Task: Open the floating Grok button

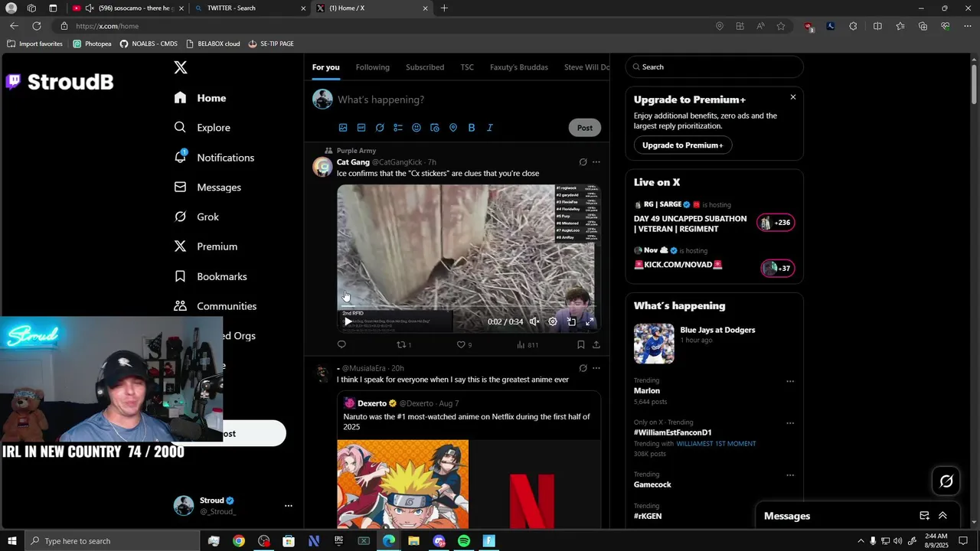Action: pos(946,481)
